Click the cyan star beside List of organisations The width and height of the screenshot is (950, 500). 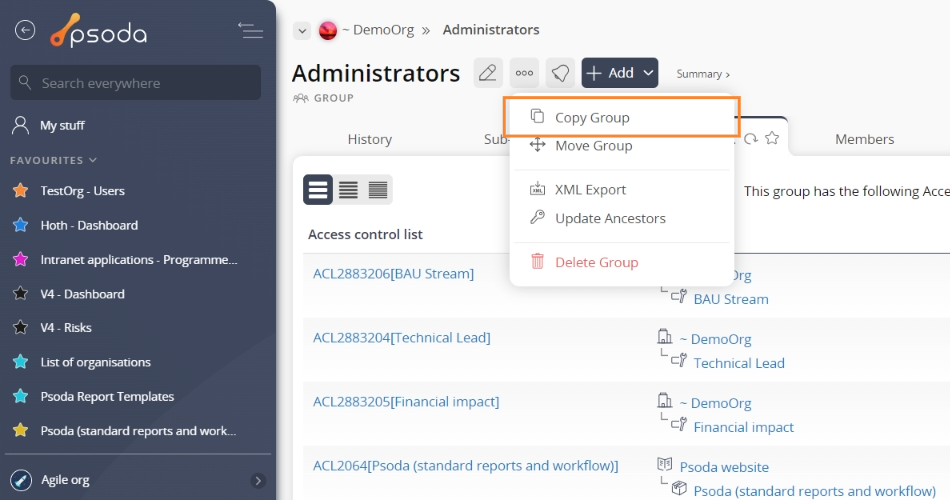21,362
